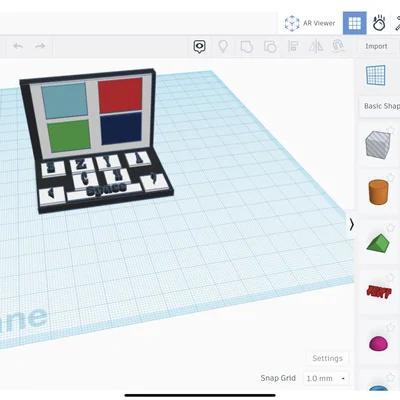Open the Basic Shapes dropdown
This screenshot has height=400, width=400.
[x=380, y=106]
